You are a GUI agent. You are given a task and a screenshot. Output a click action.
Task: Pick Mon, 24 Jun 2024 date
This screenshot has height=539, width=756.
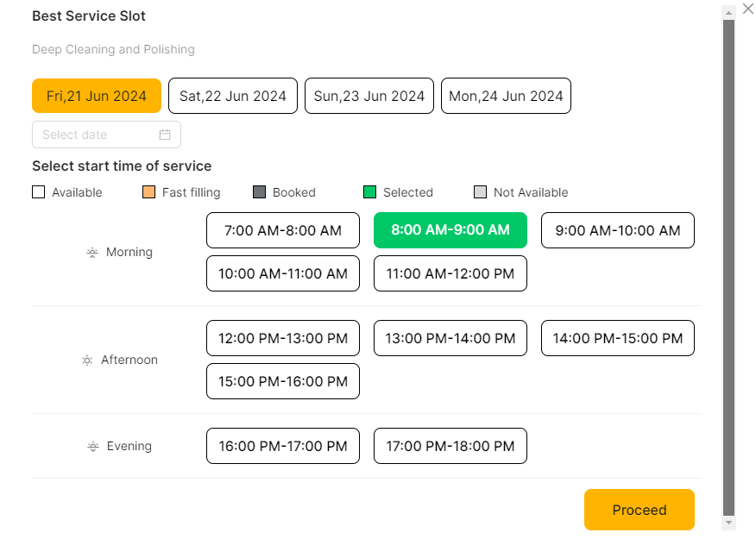[506, 96]
